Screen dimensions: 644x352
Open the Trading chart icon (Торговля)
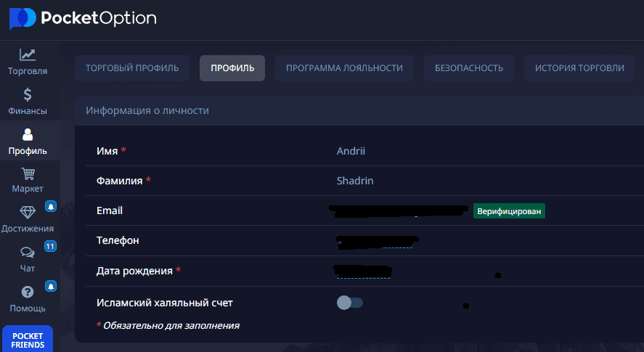click(28, 54)
